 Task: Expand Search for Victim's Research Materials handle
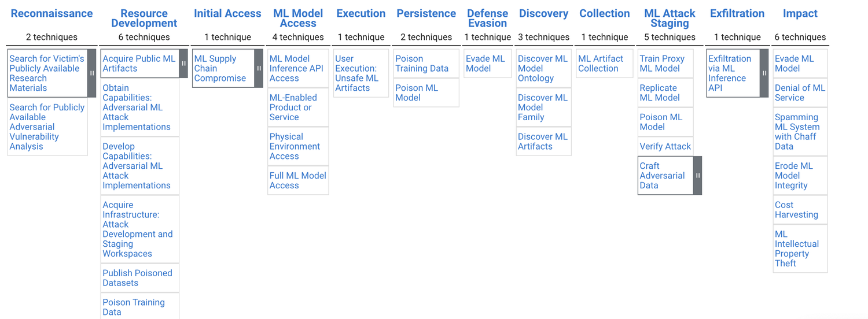[x=91, y=73]
